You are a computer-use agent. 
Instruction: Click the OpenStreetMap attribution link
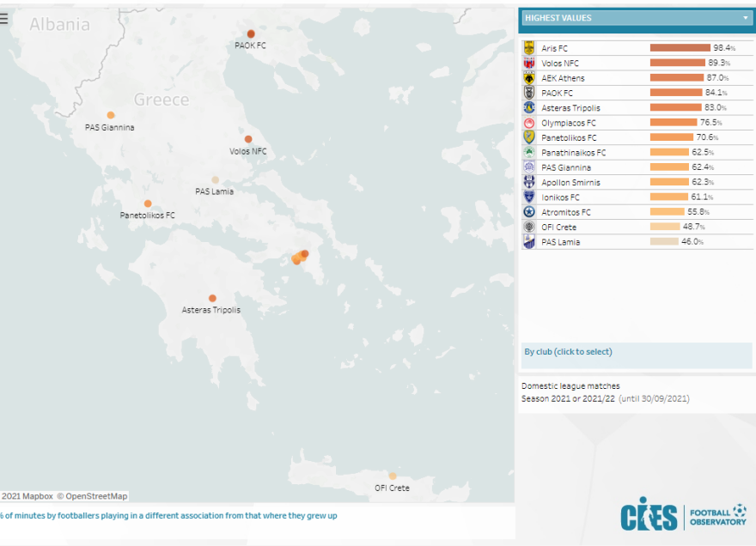96,496
